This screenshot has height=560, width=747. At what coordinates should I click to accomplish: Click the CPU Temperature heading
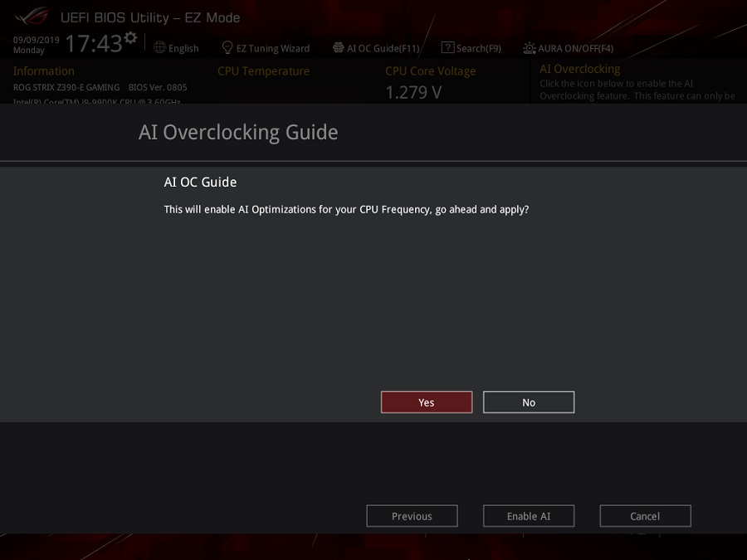click(x=263, y=71)
